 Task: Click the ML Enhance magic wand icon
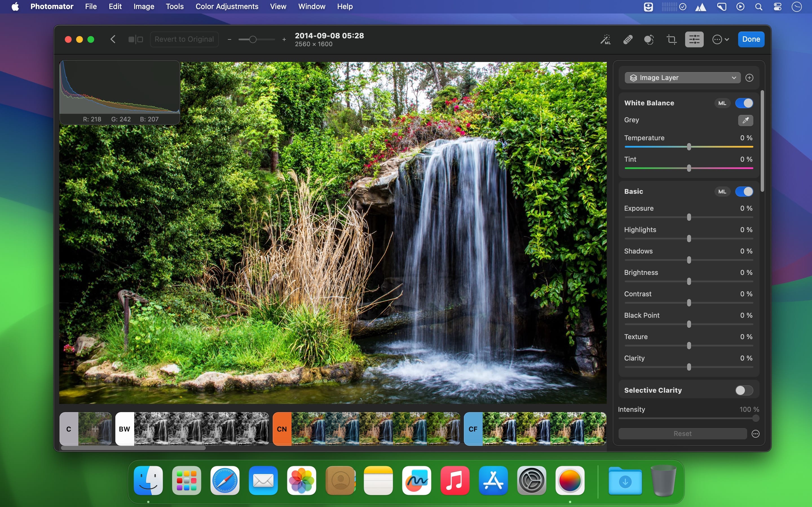coord(605,39)
